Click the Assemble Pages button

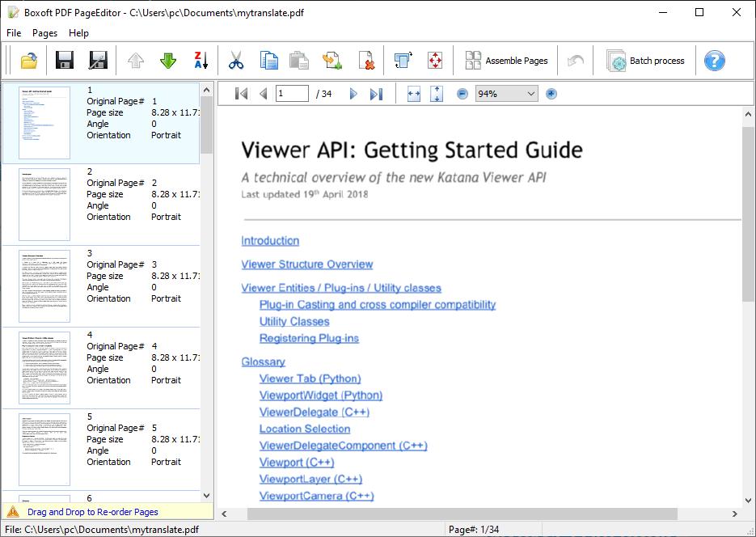[x=506, y=61]
